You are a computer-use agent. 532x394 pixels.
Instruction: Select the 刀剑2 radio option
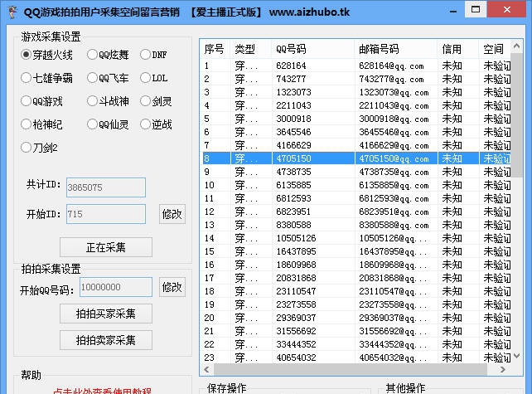pyautogui.click(x=39, y=148)
